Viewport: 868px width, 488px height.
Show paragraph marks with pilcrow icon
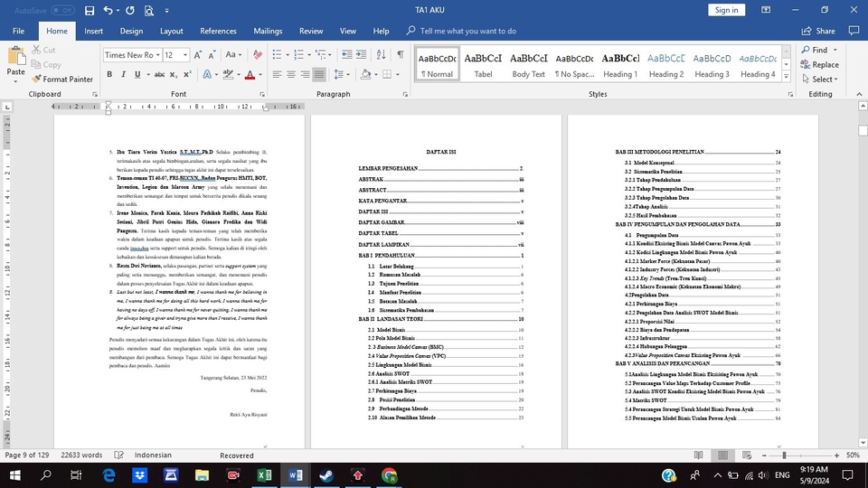pyautogui.click(x=400, y=55)
